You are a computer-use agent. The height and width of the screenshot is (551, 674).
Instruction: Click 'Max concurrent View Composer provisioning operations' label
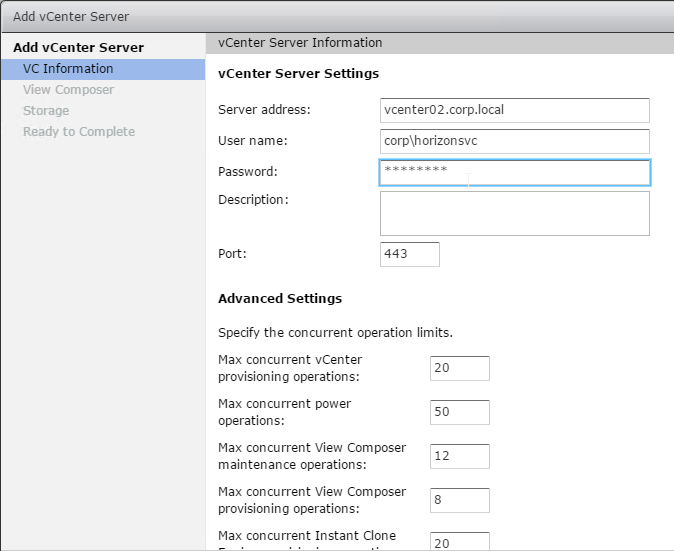(312, 500)
